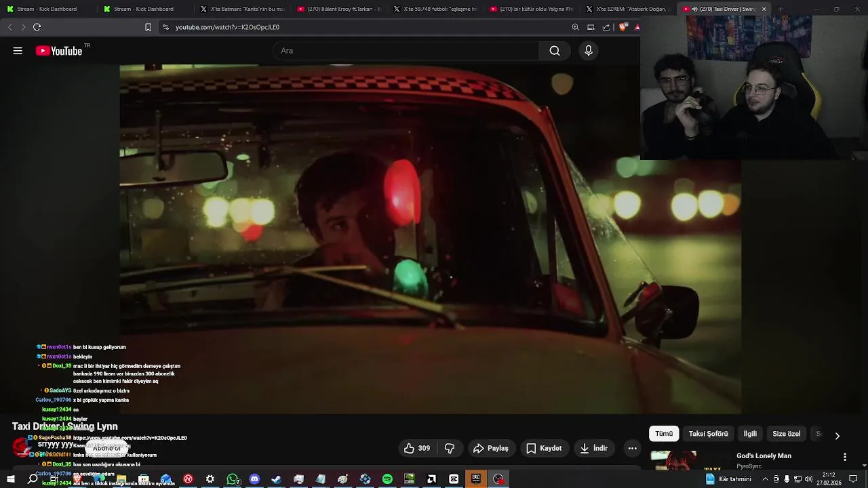Viewport: 868px width, 488px height.
Task: Click the Taxi Driver video player
Action: click(430, 239)
